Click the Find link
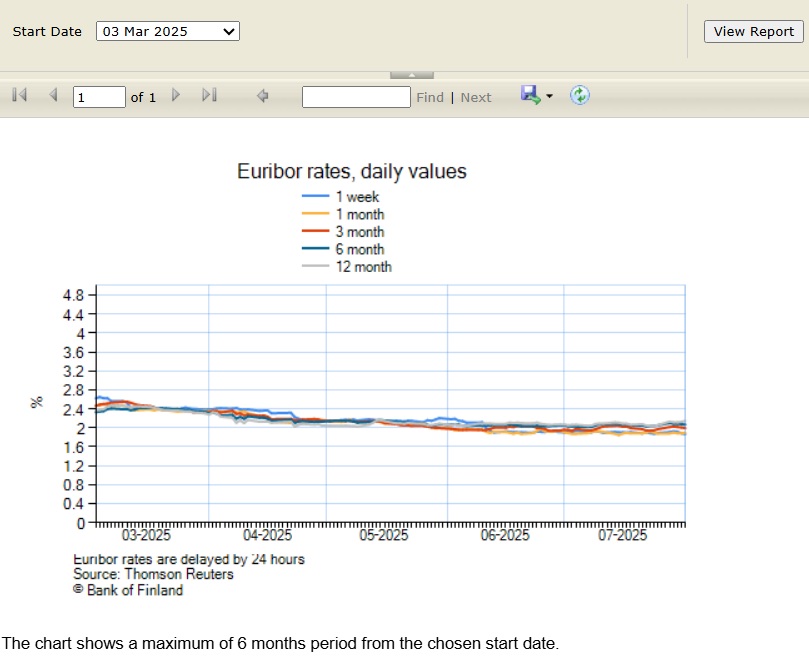Viewport: 809px width, 656px height. (x=430, y=98)
